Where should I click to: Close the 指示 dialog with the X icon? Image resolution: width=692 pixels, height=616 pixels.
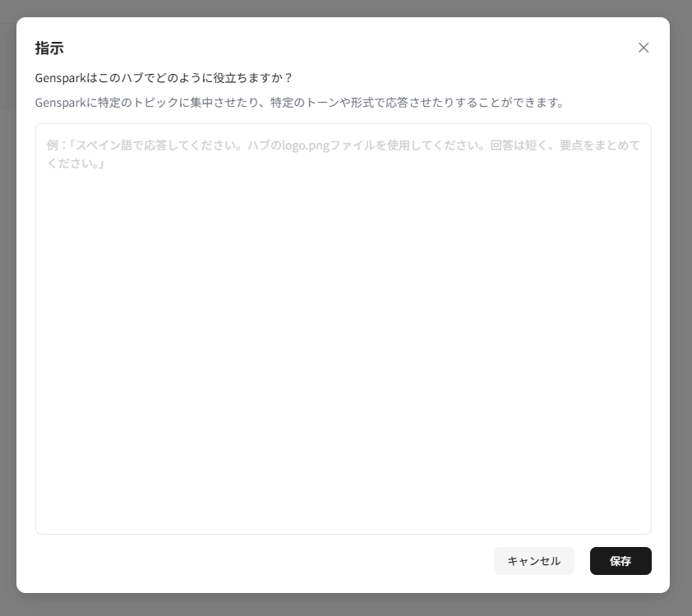pyautogui.click(x=644, y=48)
